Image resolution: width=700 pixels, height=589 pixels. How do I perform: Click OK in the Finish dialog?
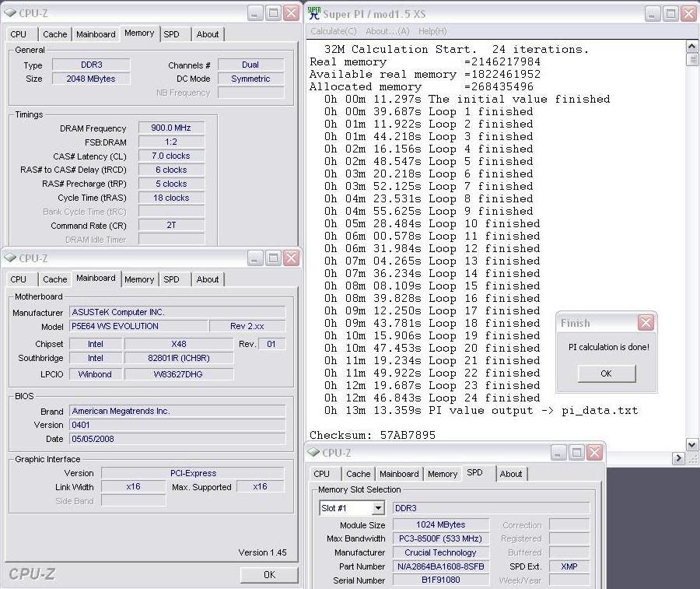tap(606, 373)
